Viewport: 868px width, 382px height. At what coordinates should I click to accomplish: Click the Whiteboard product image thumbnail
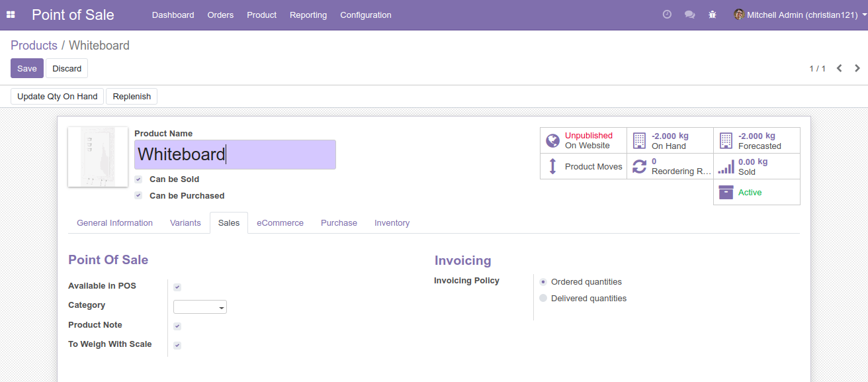tap(98, 157)
